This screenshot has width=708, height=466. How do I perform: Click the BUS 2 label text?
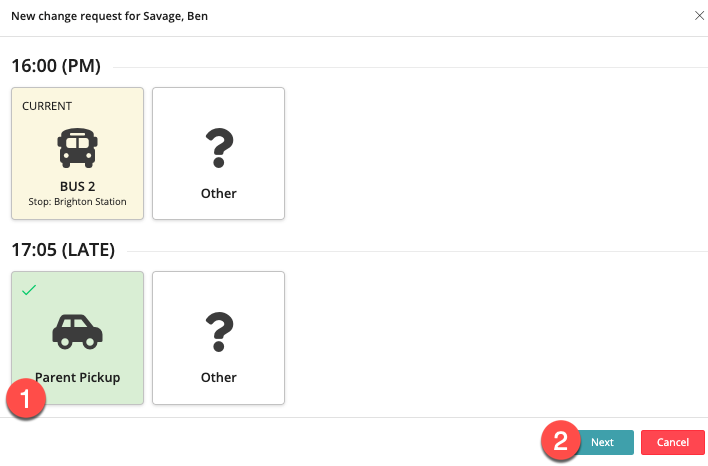[77, 186]
